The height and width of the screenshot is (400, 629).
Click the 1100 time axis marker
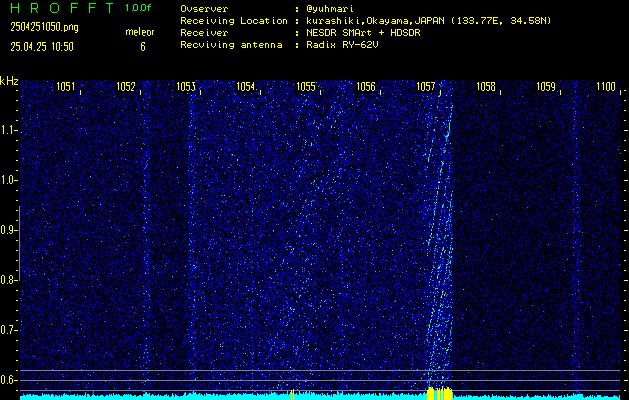[x=606, y=87]
